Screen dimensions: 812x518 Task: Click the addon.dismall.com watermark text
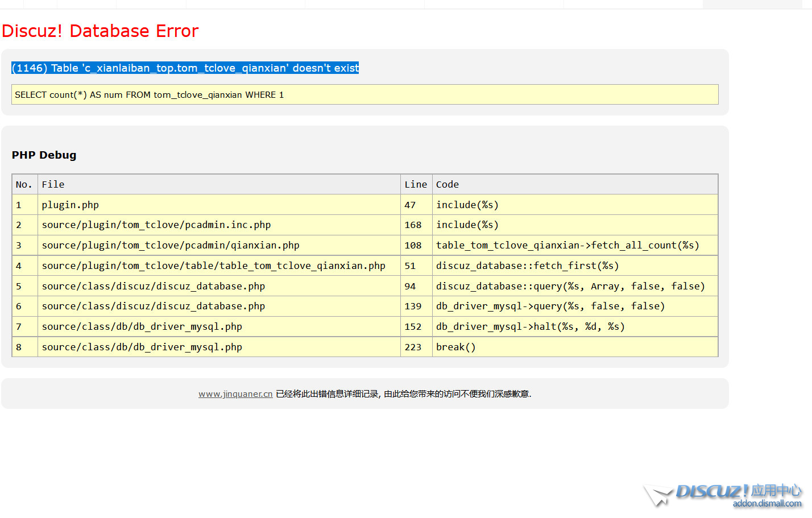(767, 504)
